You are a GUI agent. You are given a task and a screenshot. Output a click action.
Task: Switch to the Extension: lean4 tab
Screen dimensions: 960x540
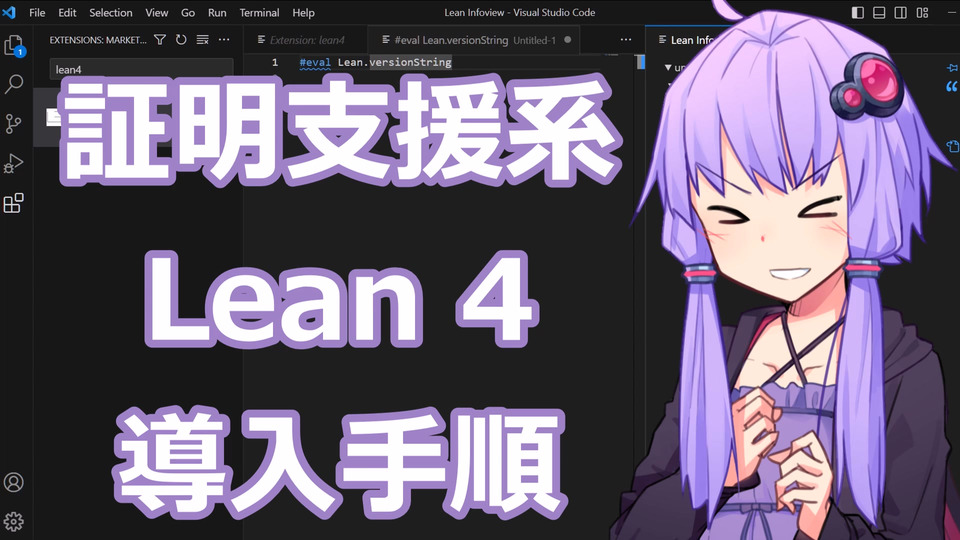pyautogui.click(x=306, y=40)
